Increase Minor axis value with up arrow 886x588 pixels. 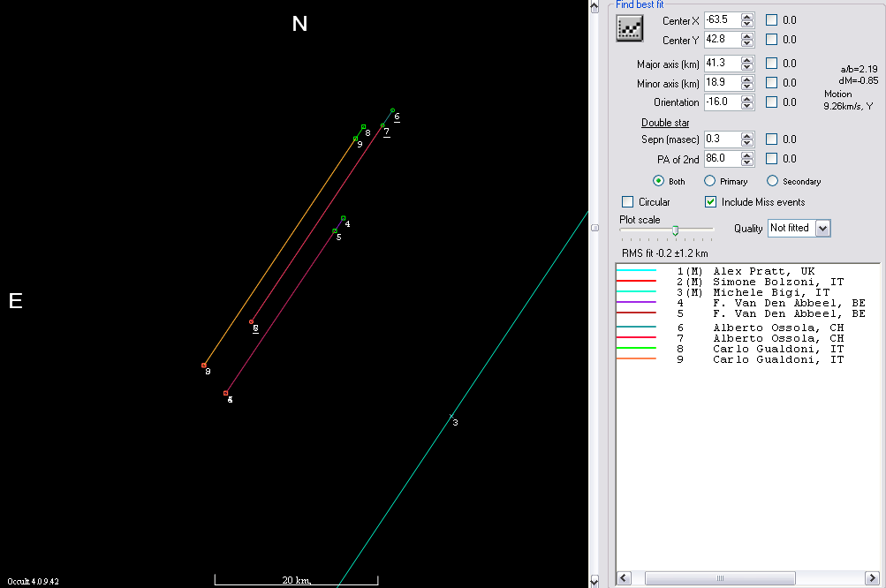[x=747, y=79]
